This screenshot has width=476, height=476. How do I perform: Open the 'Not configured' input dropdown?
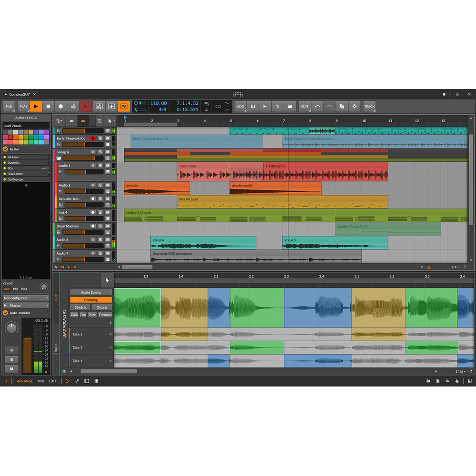tap(26, 298)
